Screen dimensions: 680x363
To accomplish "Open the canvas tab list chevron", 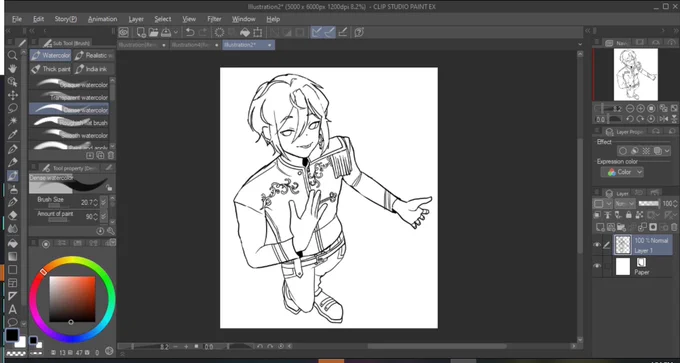I will click(x=580, y=45).
